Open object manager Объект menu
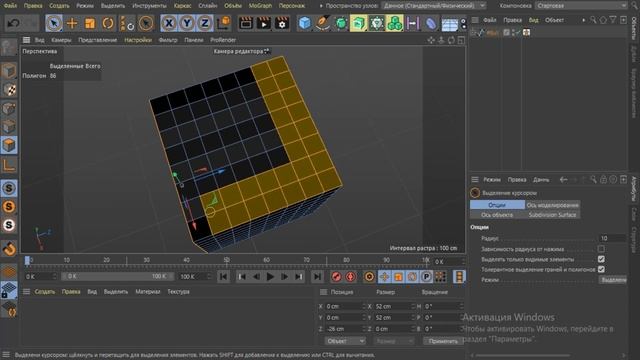Viewport: 640px width, 360px height. (554, 20)
